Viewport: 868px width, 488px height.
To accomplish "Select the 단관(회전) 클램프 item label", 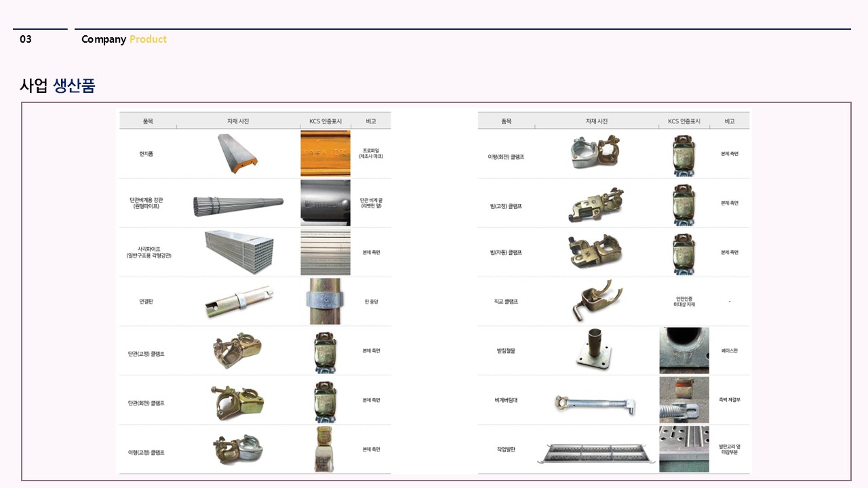I will point(146,403).
